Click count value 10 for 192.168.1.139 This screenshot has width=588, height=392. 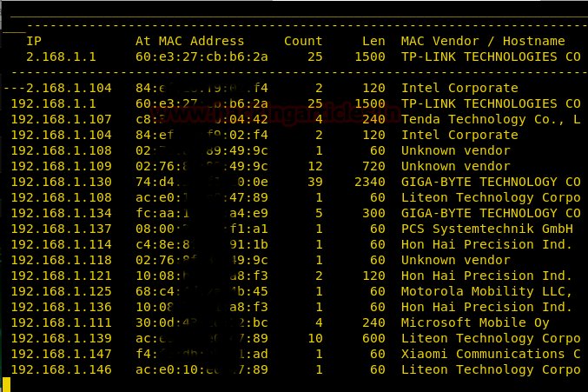(315, 338)
